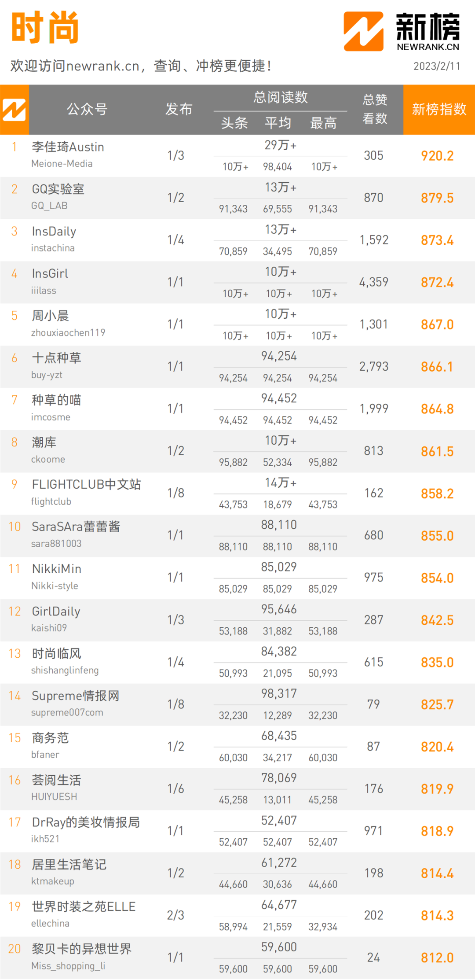Open Supreme情报网 account entry

point(75,696)
